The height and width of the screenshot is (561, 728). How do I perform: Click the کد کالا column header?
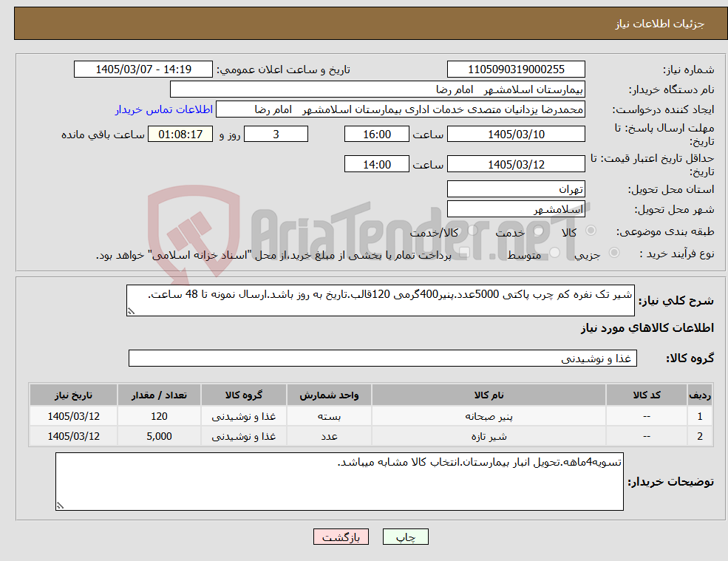(x=647, y=395)
